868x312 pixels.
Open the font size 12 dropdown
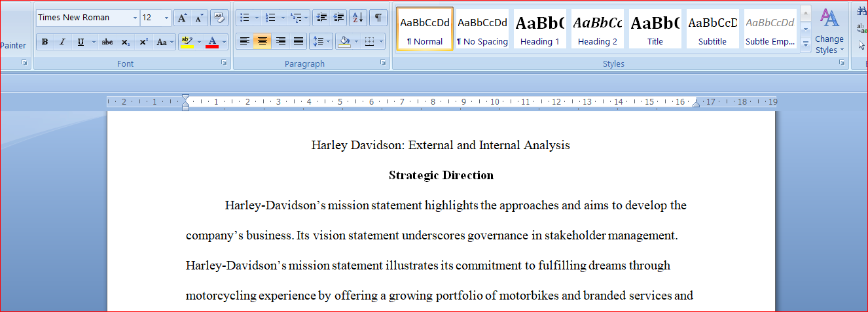(166, 18)
